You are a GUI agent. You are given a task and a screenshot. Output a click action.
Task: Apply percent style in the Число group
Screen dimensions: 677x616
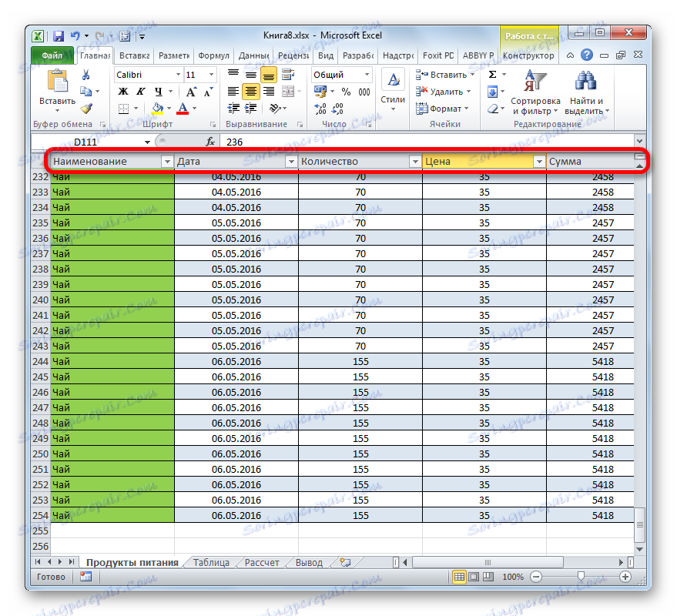point(344,90)
